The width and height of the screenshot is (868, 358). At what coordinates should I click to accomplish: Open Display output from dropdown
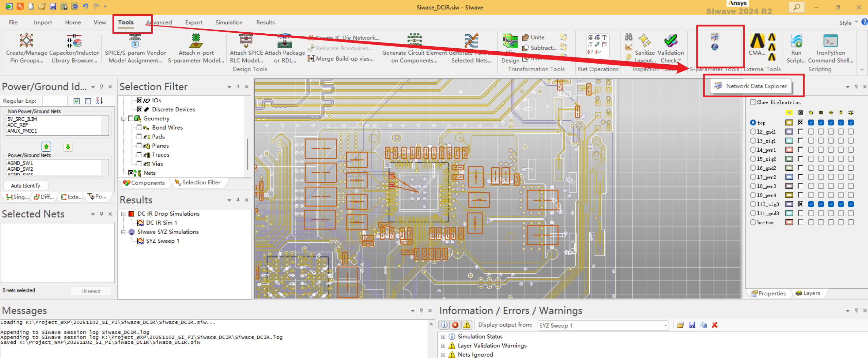[603, 325]
